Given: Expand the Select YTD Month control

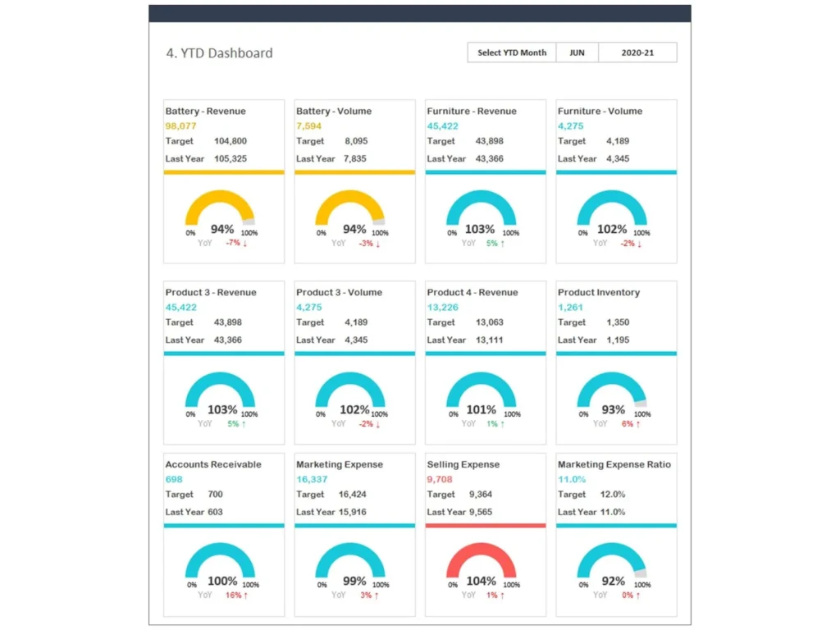Looking at the screenshot, I should pyautogui.click(x=510, y=52).
